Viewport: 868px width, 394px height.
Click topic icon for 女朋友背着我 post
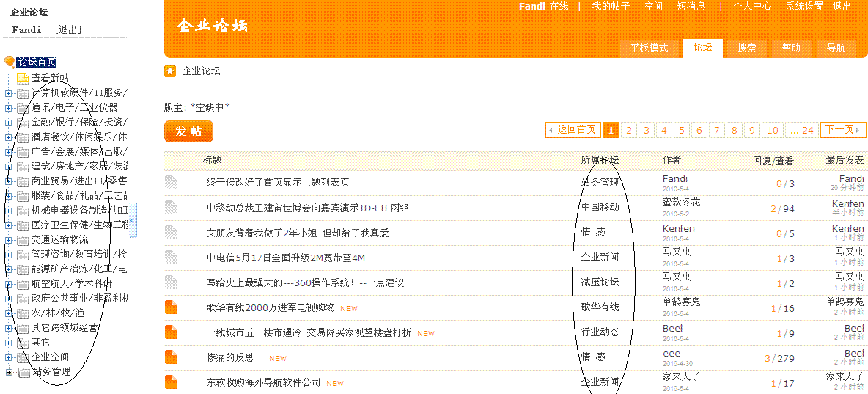pyautogui.click(x=171, y=232)
